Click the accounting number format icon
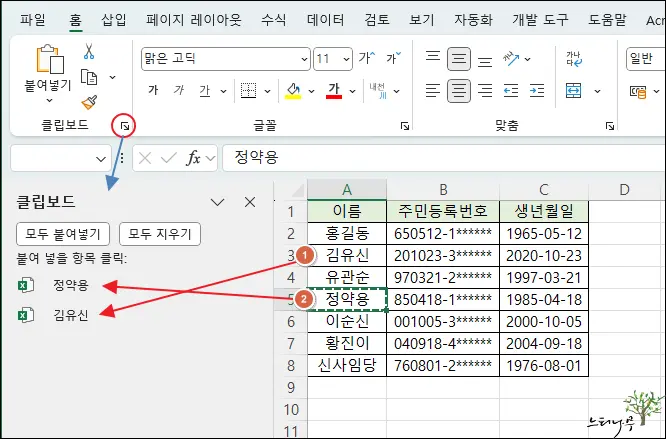Screen dimensions: 666x439 [x=638, y=91]
